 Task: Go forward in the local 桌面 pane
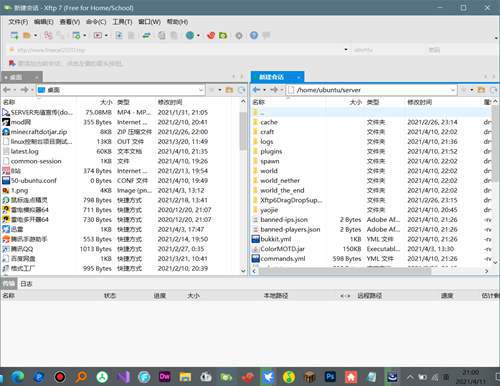(24, 90)
